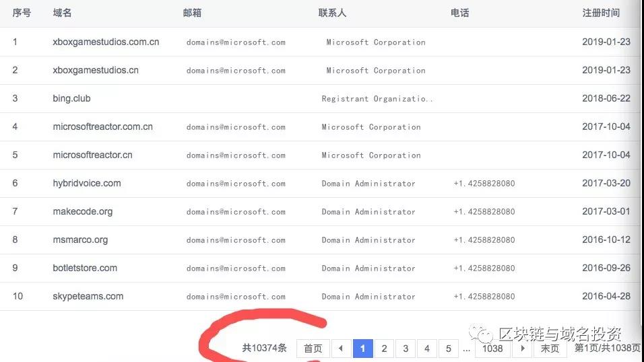The image size is (644, 362).
Task: Open domain xboxgamestudios.cn
Action: click(96, 70)
